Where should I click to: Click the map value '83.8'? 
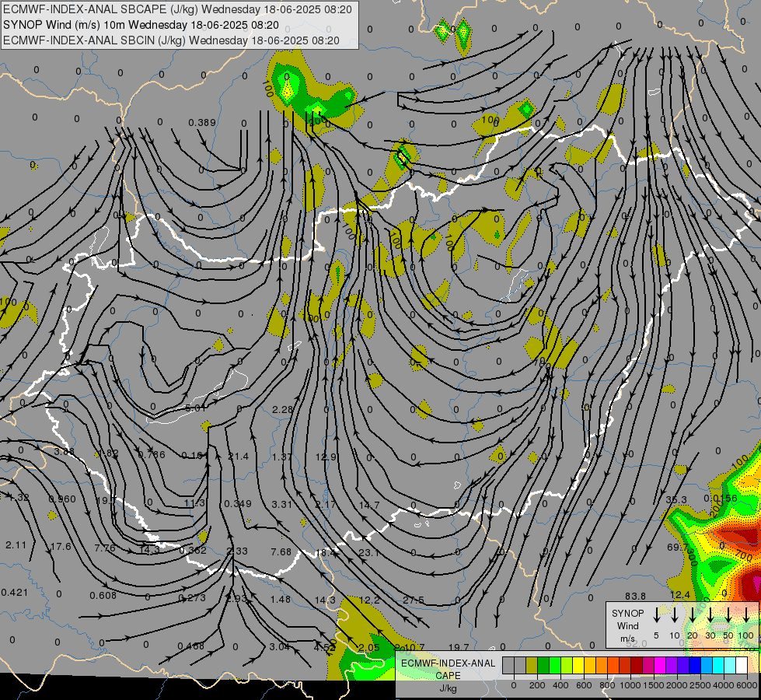635,596
